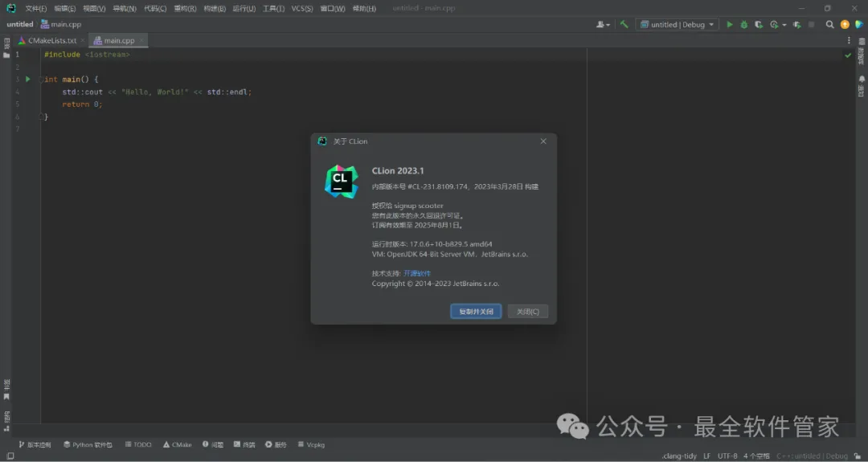The width and height of the screenshot is (868, 462).
Task: Click the line 4 std::cout code line
Action: coord(157,92)
